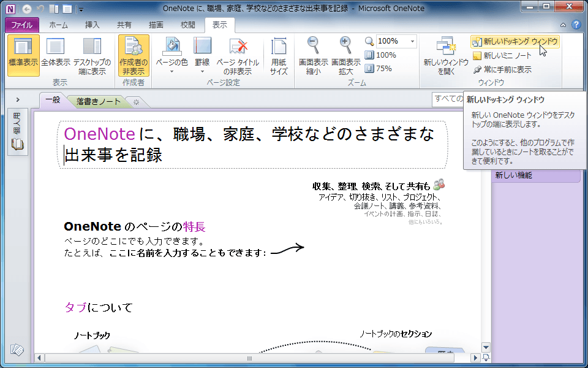Image resolution: width=588 pixels, height=368 pixels.
Task: Open the Share (共有) ribbon tab
Action: click(x=124, y=25)
